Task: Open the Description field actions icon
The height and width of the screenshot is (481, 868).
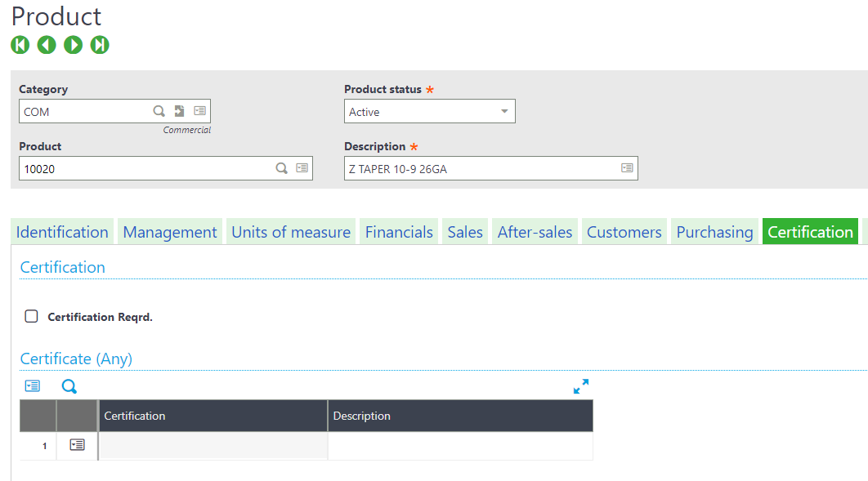Action: pyautogui.click(x=627, y=168)
